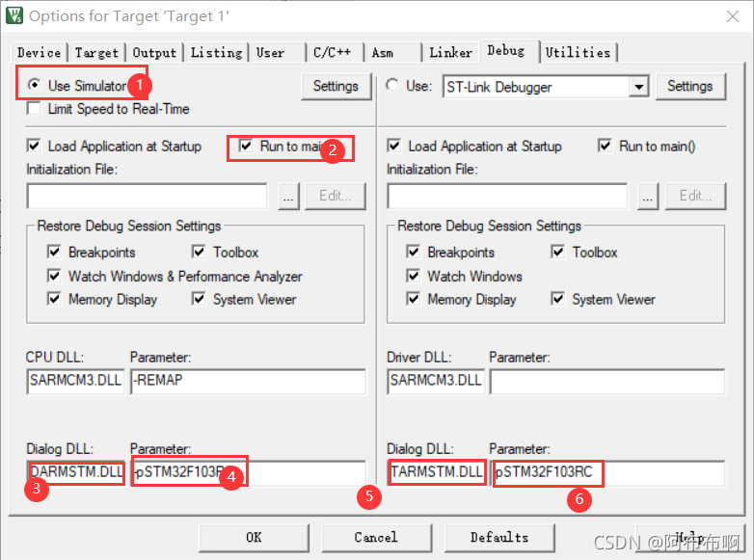Click simulator Edit... button

[x=336, y=196]
